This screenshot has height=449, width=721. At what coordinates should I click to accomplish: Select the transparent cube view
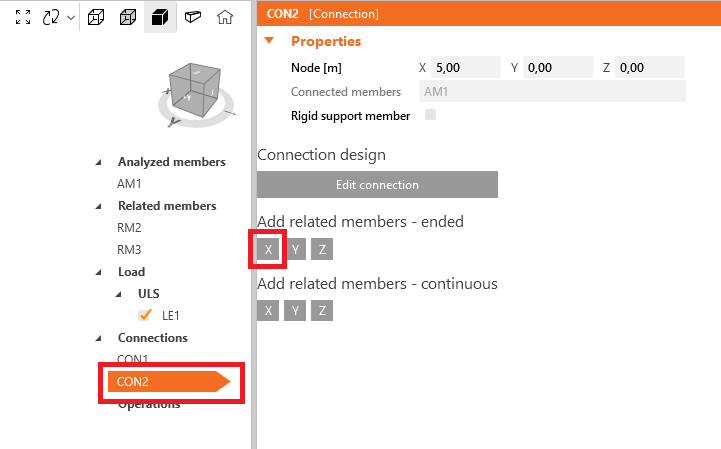point(127,17)
